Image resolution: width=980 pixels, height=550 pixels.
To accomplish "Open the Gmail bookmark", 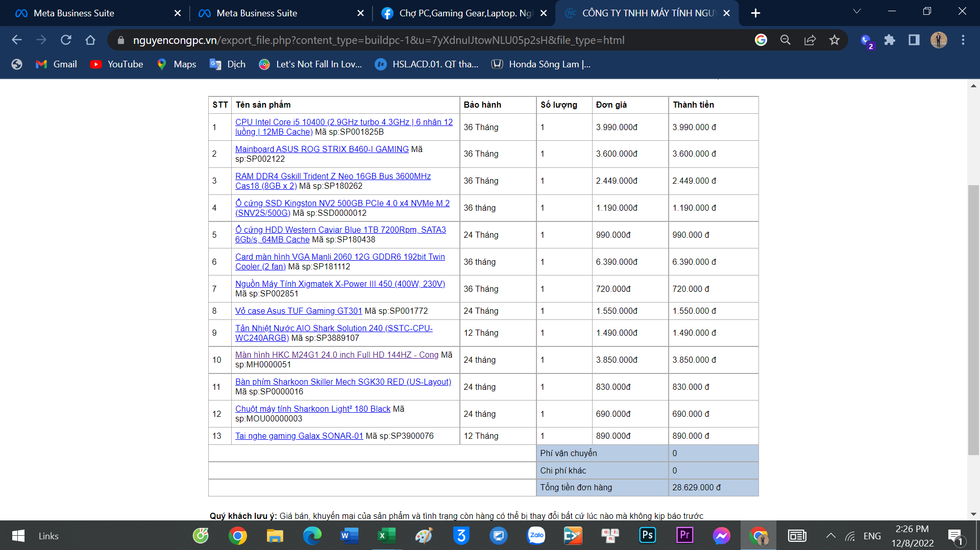I will pos(56,64).
